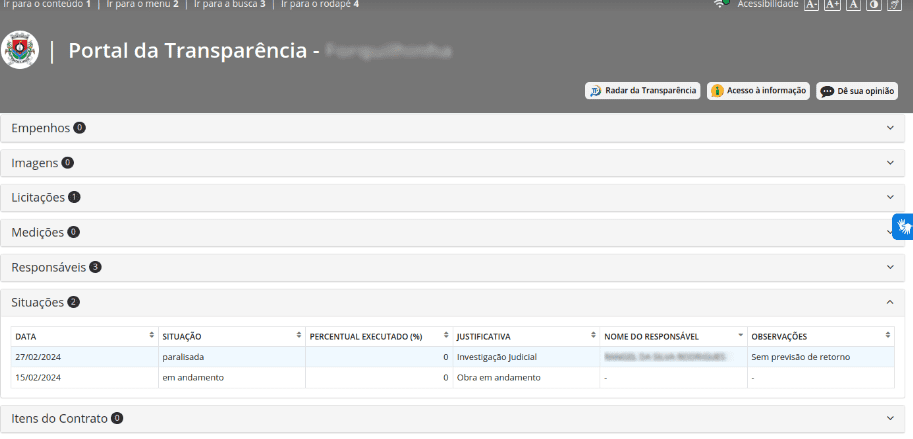This screenshot has height=439, width=913.
Task: Sort table by JUSTIFICATIVA column
Action: point(526,337)
